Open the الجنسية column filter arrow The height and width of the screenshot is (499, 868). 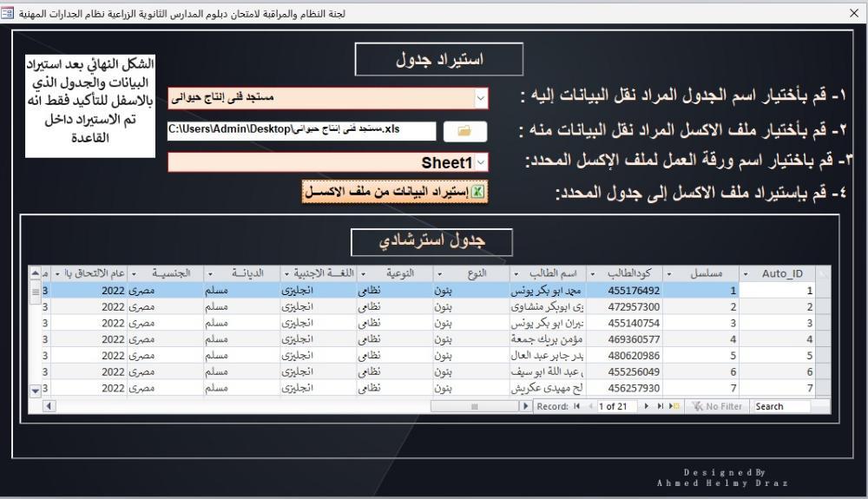coord(134,274)
